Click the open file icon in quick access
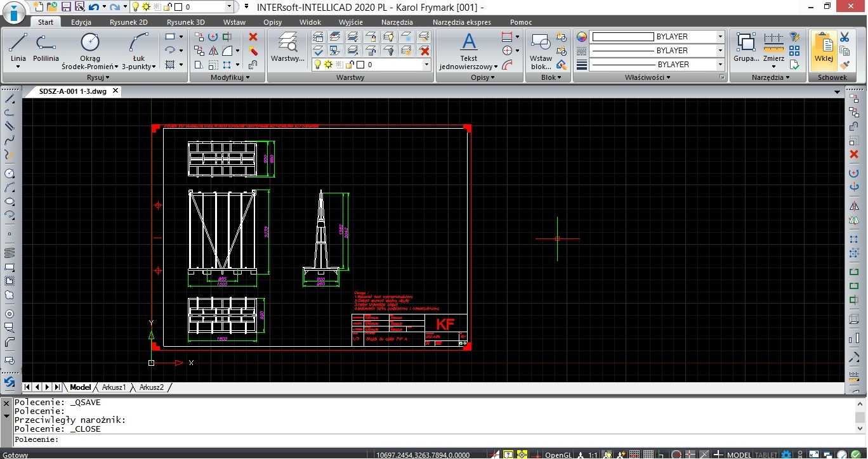Screen dimensions: 868x459 tap(52, 7)
